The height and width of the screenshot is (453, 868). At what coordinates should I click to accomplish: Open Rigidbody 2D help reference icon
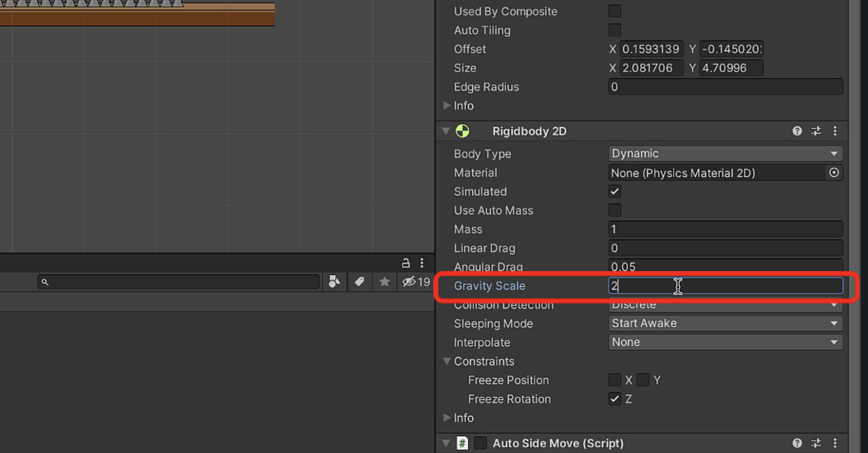[x=797, y=131]
